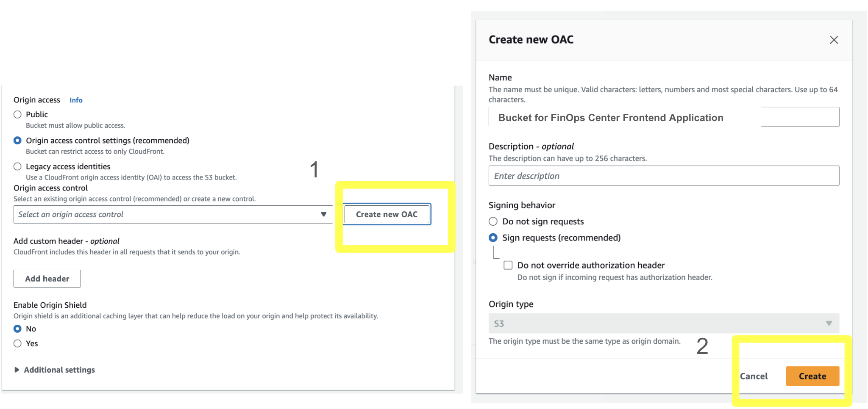
Task: Click the Add header button
Action: tap(47, 279)
